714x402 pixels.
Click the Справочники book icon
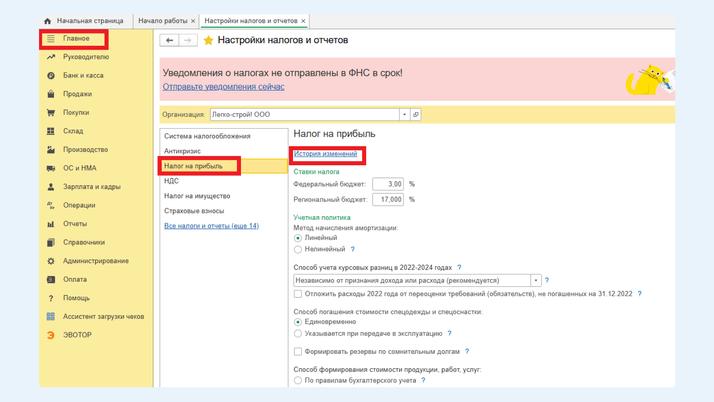(51, 243)
